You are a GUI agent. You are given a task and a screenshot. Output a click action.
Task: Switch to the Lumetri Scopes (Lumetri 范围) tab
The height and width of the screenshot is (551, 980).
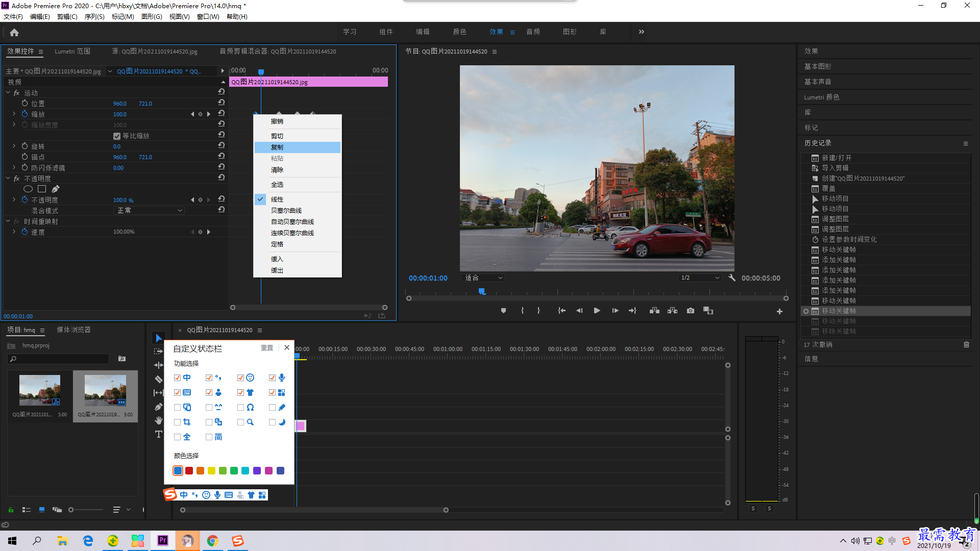[72, 52]
